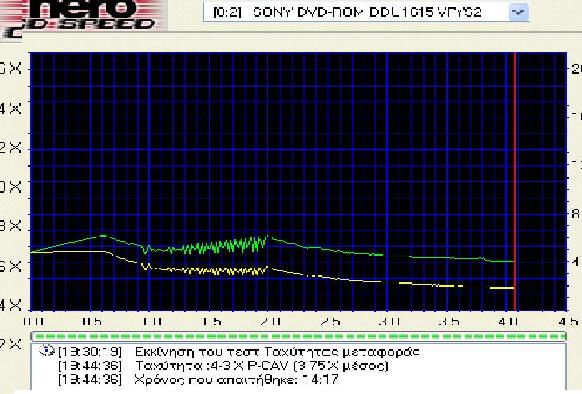Select the P-CAV speed result log line
582x394 pixels.
pyautogui.click(x=223, y=366)
